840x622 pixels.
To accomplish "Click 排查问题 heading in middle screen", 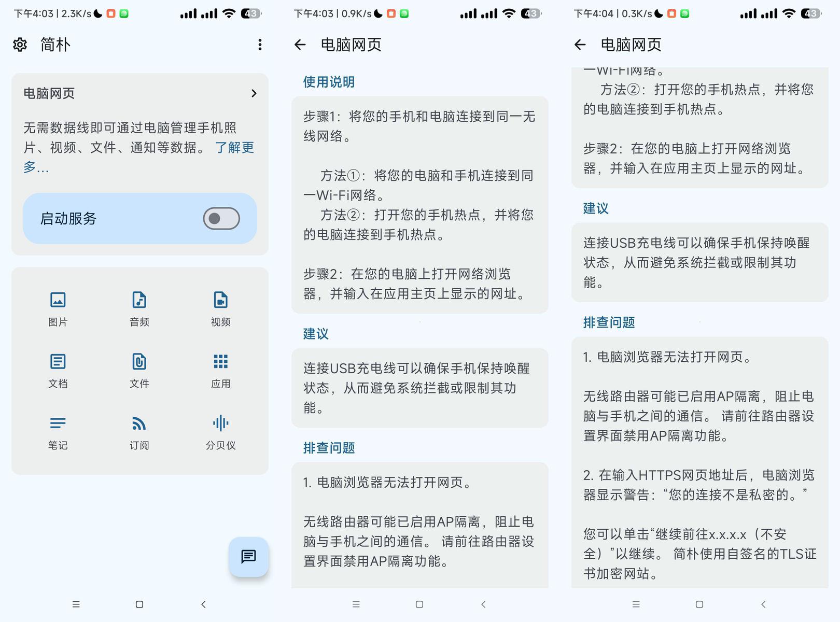I will (x=329, y=448).
